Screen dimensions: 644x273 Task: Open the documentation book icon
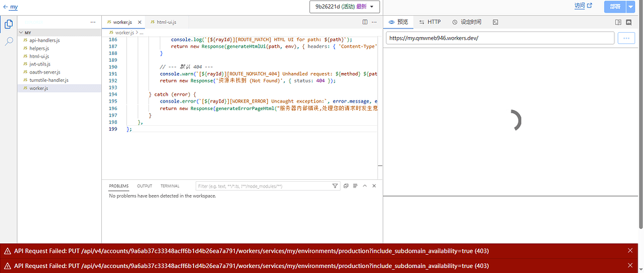coord(618,22)
